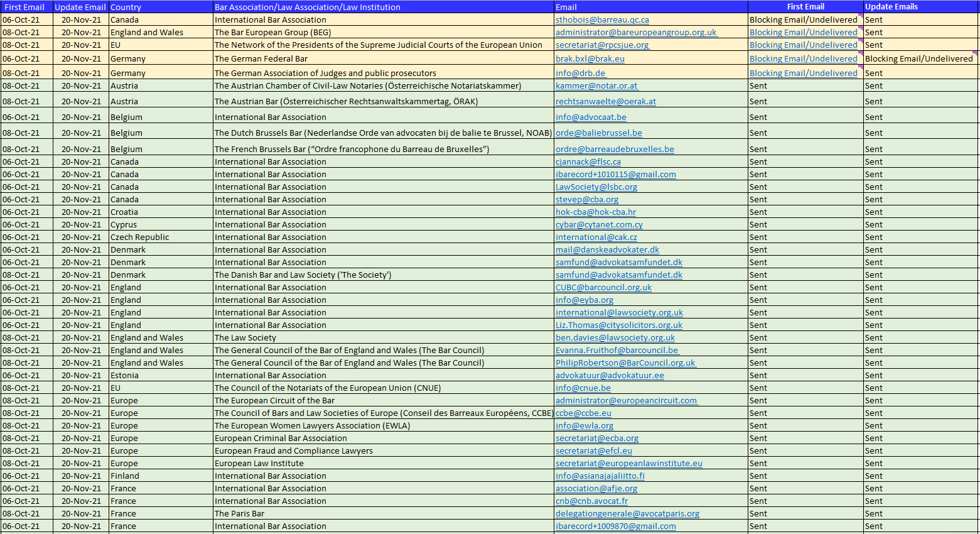Select the Email column header
This screenshot has height=534, width=980.
click(651, 7)
